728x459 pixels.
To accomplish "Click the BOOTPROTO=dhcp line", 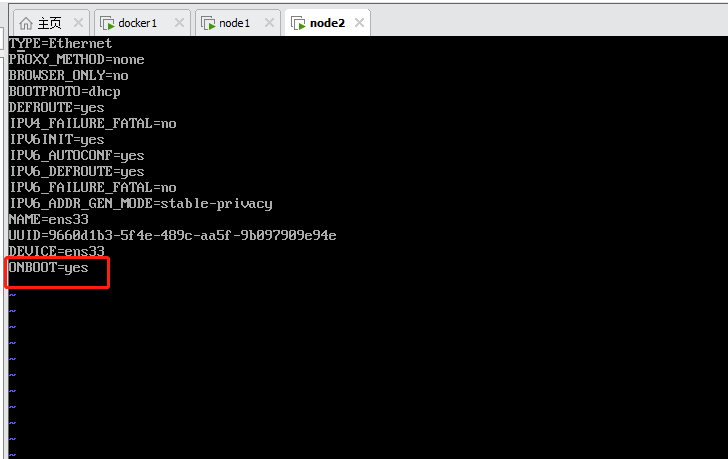I will (65, 91).
